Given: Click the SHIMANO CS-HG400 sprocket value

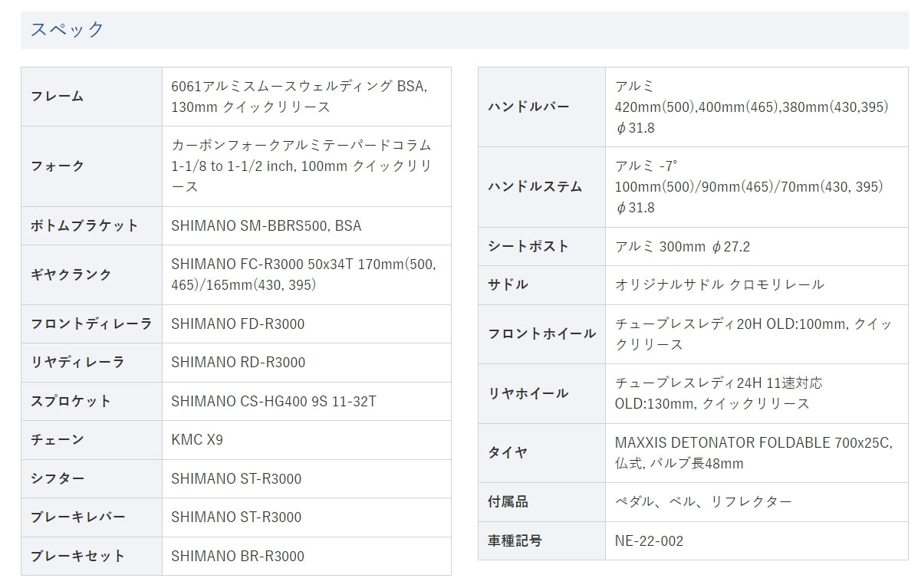Looking at the screenshot, I should click(x=274, y=401).
